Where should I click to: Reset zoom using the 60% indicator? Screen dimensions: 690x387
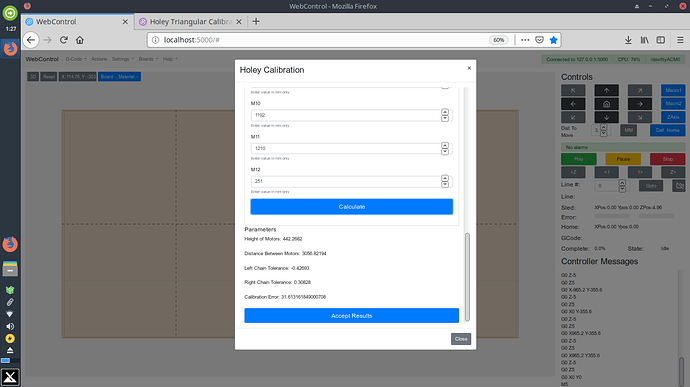[499, 40]
